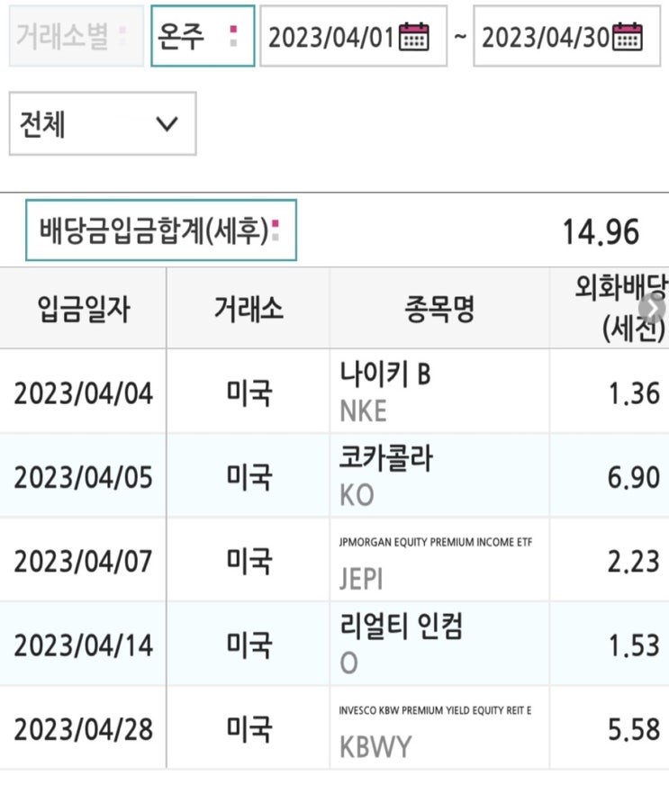This screenshot has height=812, width=669.
Task: Click 미국 in the NKE row
Action: [249, 392]
